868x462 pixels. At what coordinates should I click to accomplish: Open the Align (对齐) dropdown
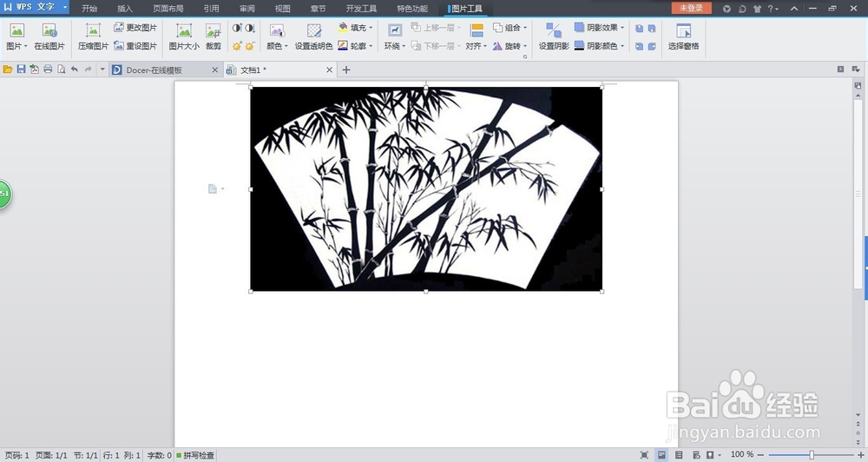[476, 46]
